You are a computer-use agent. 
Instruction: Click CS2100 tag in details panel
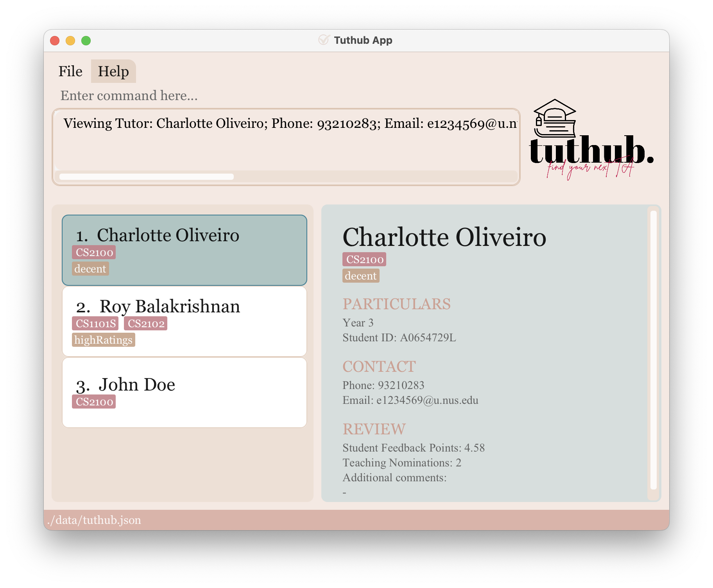tap(364, 260)
